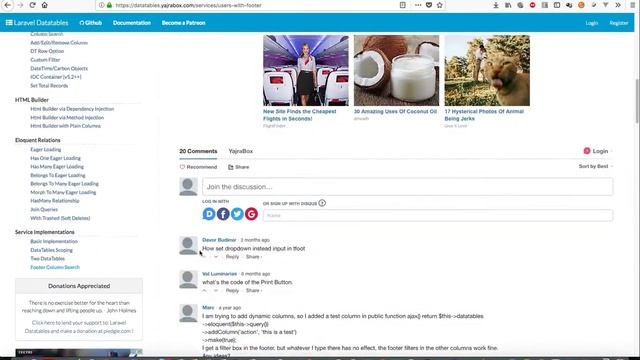
Task: Open the Github link in navbar
Action: (91, 23)
